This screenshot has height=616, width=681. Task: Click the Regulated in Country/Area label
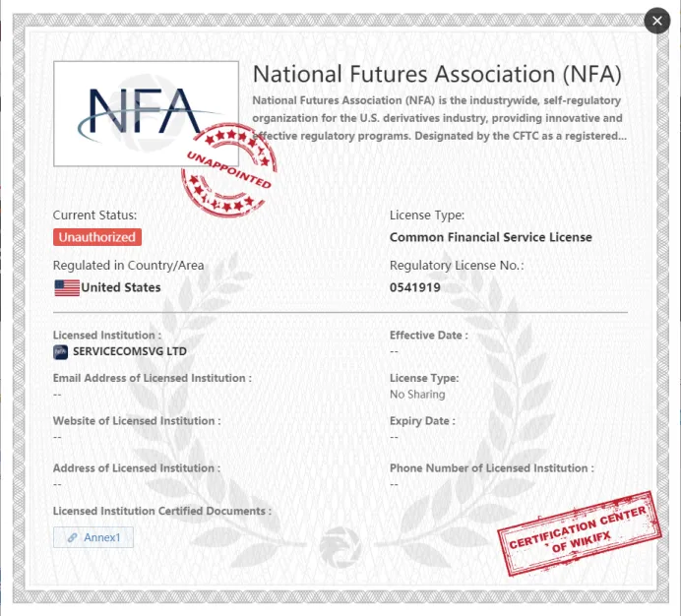[129, 266]
